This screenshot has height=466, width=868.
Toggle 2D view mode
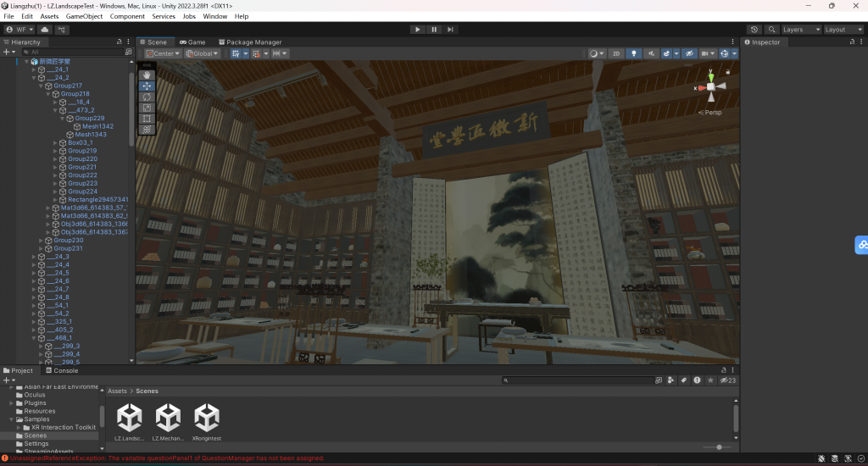coord(616,53)
